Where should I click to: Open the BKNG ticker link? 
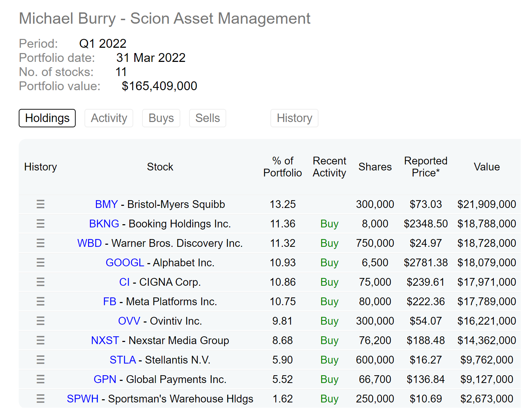tap(104, 224)
